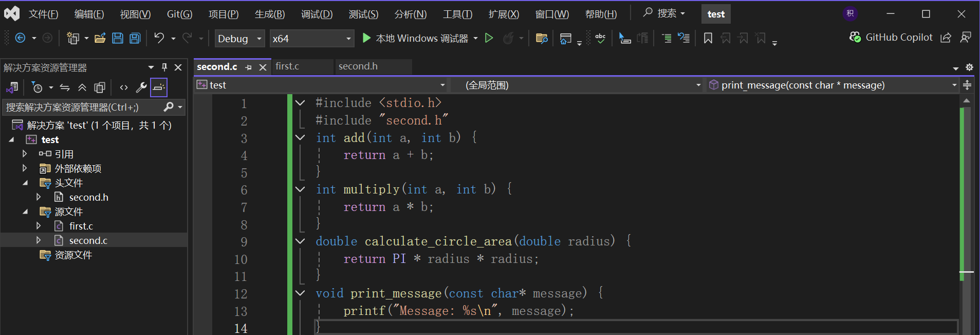The width and height of the screenshot is (980, 335).
Task: Select the 资源文件 folder
Action: tap(73, 255)
